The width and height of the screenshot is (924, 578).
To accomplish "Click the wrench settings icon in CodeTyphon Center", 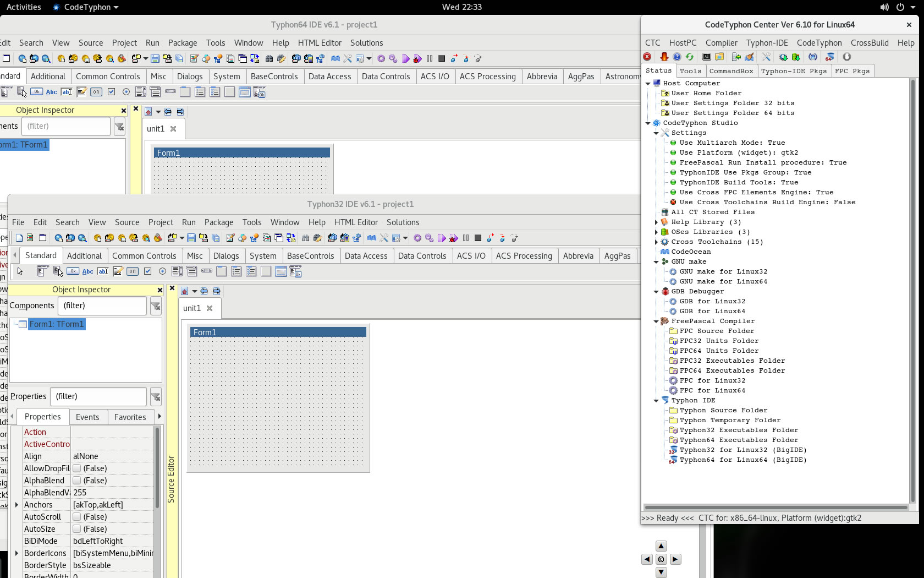I will [766, 57].
